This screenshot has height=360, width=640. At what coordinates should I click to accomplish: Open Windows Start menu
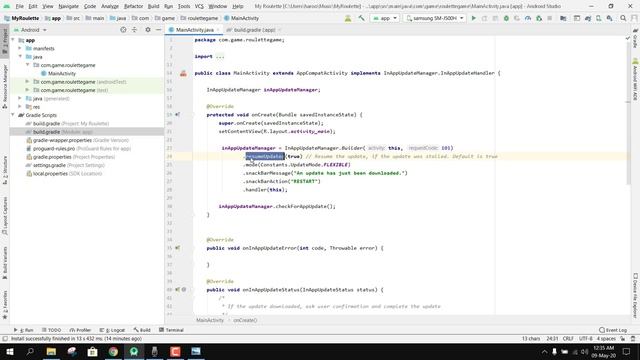coord(9,351)
